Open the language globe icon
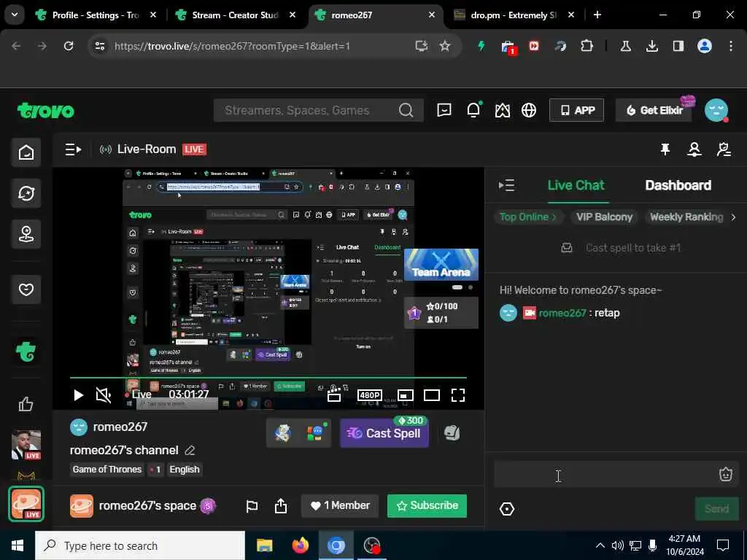 pyautogui.click(x=529, y=111)
